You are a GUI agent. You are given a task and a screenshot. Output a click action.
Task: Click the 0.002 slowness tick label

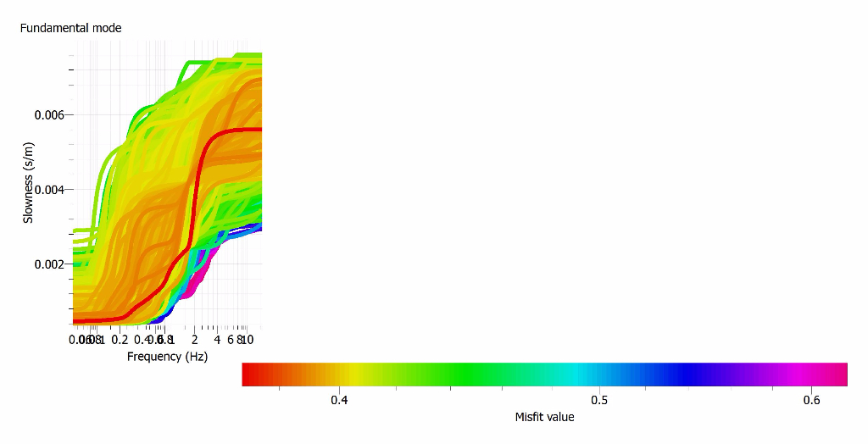point(48,264)
